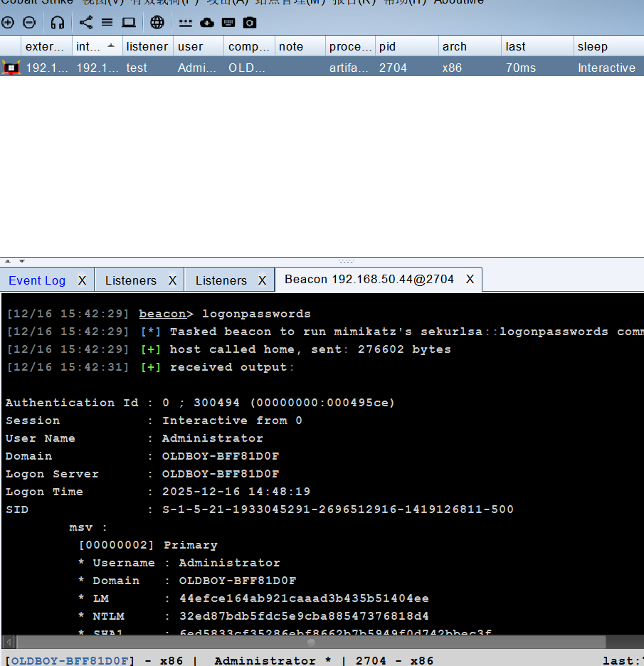Viewport: 644px width, 666px height.
Task: Sort by the external column header
Action: pyautogui.click(x=47, y=46)
